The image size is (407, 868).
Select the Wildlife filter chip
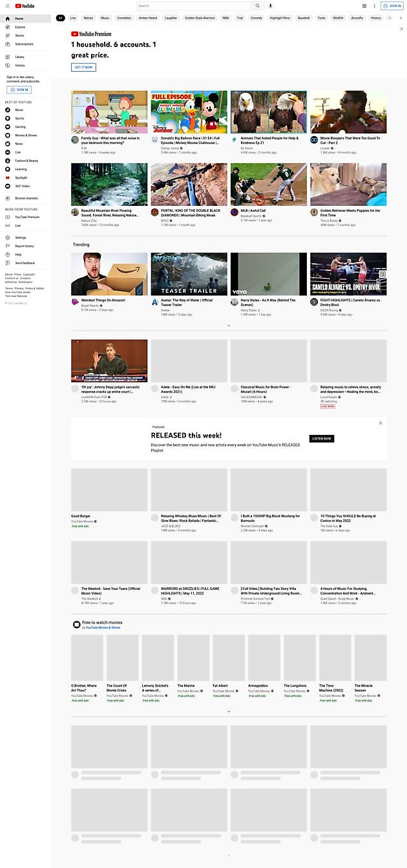[338, 18]
